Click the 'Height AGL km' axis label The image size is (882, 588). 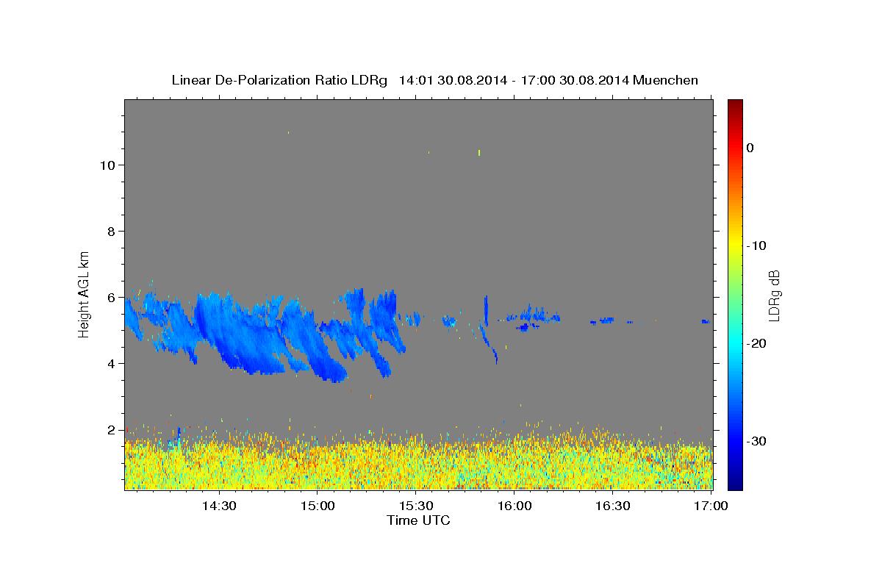tap(85, 293)
